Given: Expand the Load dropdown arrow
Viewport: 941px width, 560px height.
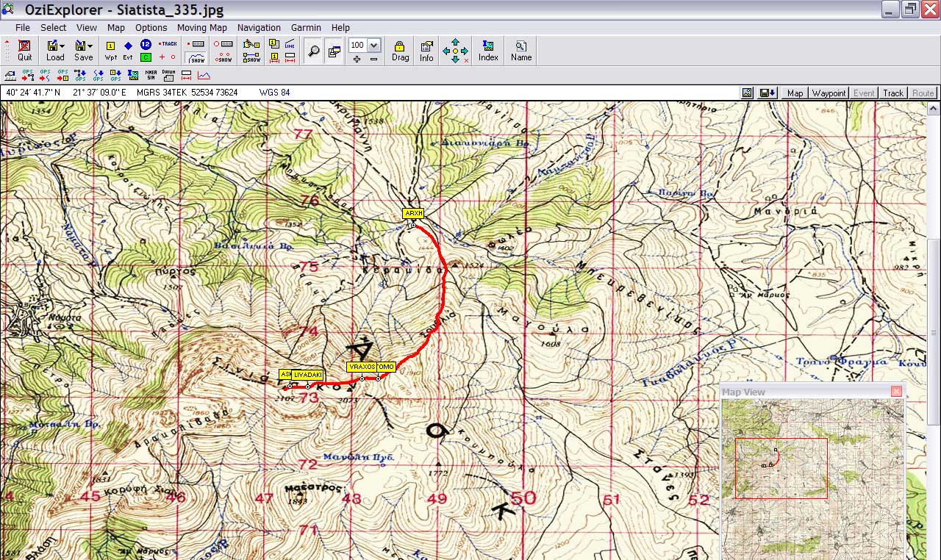Looking at the screenshot, I should 62,46.
